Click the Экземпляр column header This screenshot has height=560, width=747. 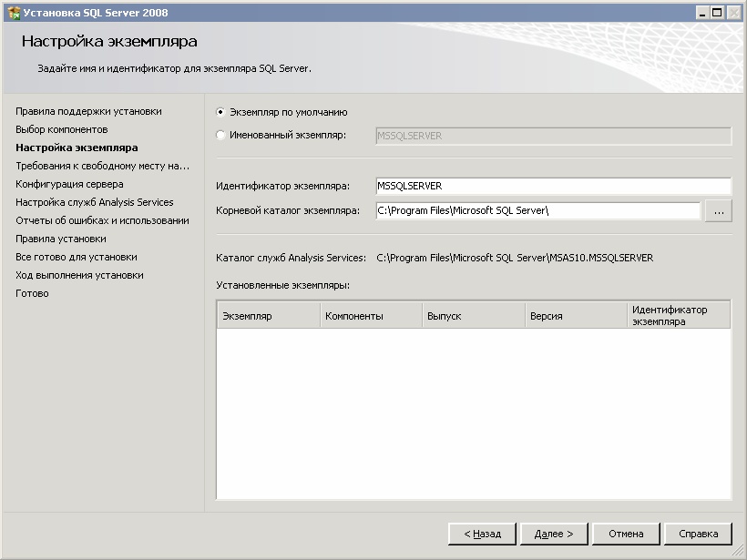(269, 316)
